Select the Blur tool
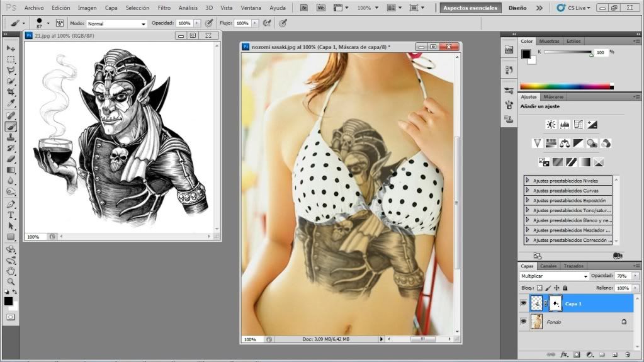644x362 pixels. click(x=11, y=181)
